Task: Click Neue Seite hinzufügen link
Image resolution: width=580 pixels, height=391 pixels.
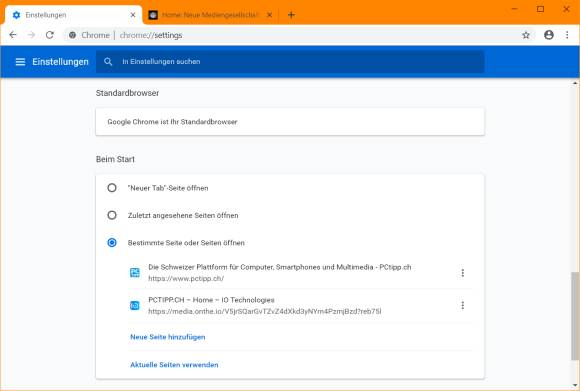Action: tap(168, 337)
